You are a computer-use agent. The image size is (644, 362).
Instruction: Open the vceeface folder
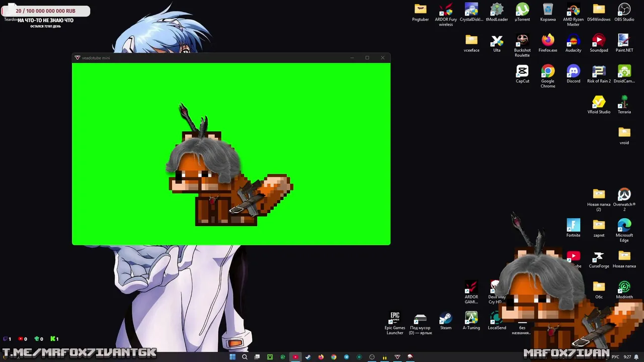pos(471,43)
